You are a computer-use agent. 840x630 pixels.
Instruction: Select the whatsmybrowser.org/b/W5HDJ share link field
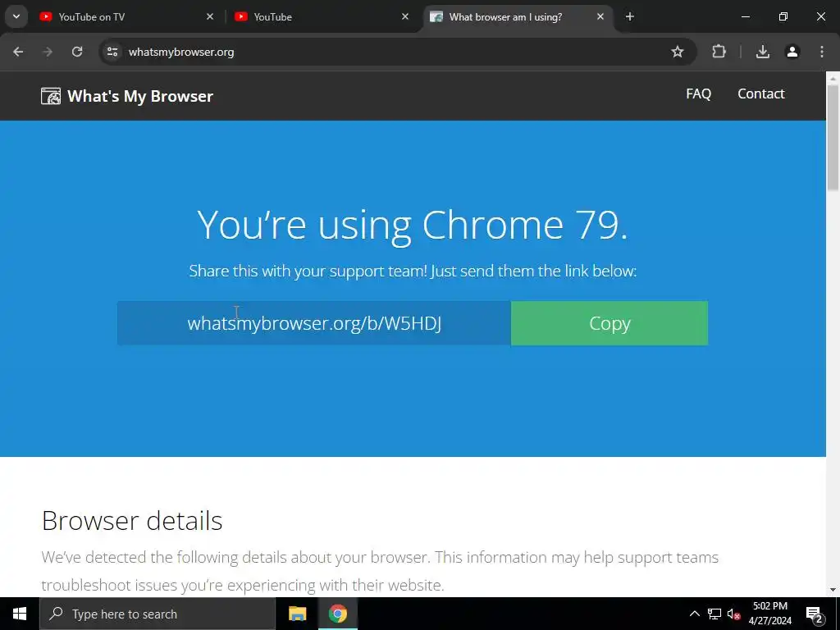pos(314,323)
